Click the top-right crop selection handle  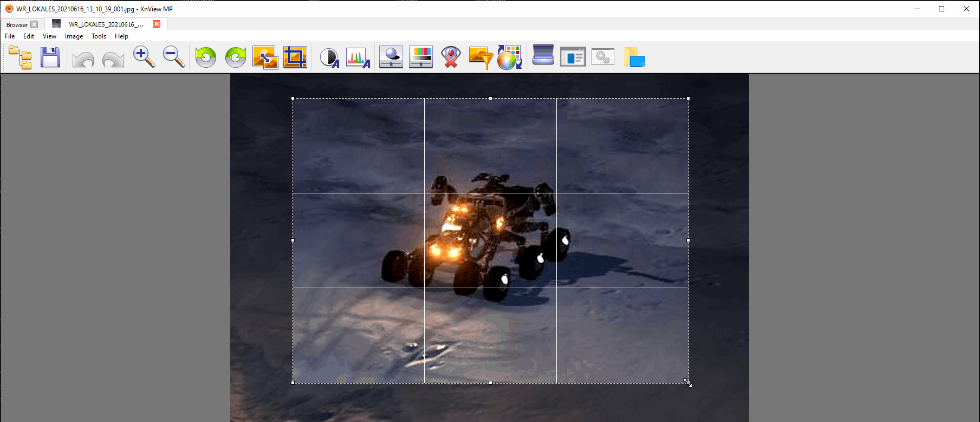(689, 99)
